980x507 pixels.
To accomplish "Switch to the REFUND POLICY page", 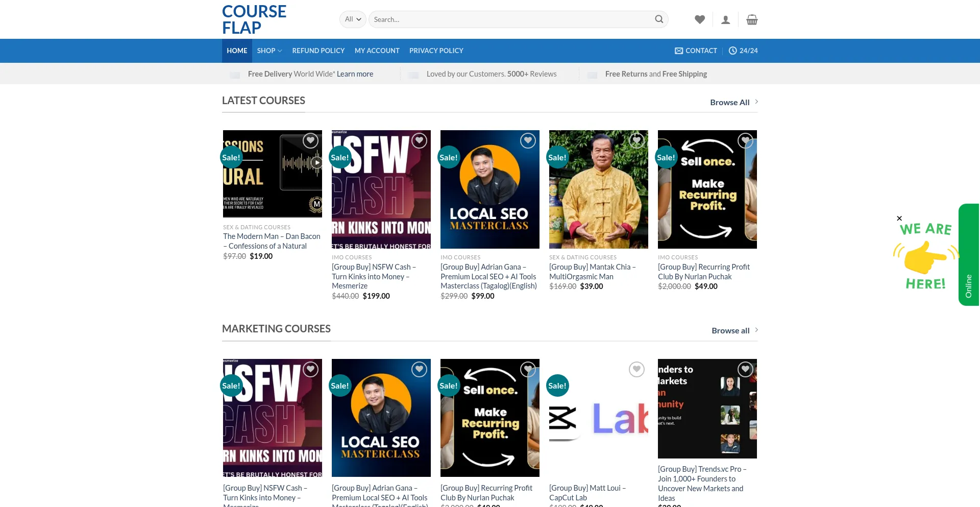I will point(318,51).
